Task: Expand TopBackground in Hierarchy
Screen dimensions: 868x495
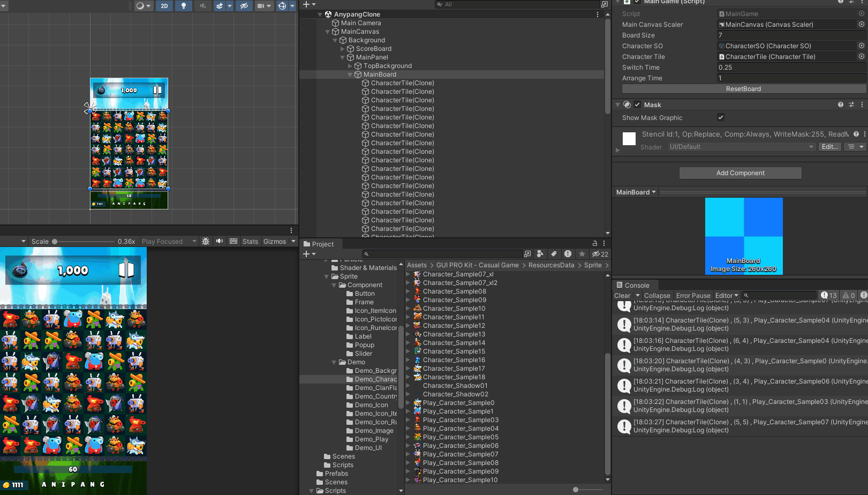Action: point(350,66)
